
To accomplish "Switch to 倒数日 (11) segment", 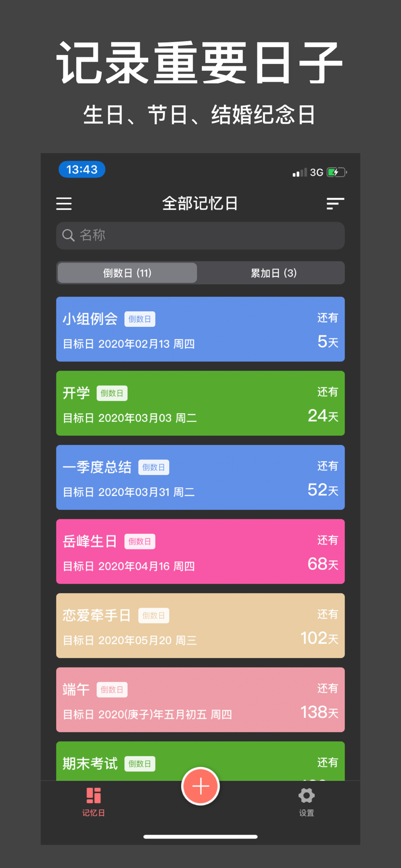I will point(127,273).
